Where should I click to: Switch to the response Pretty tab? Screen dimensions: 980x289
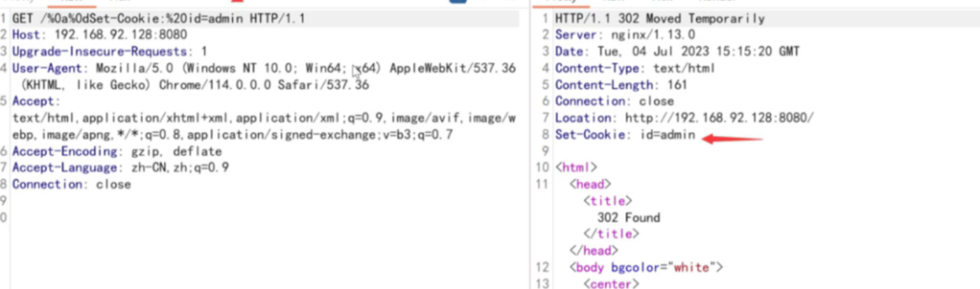561,2
